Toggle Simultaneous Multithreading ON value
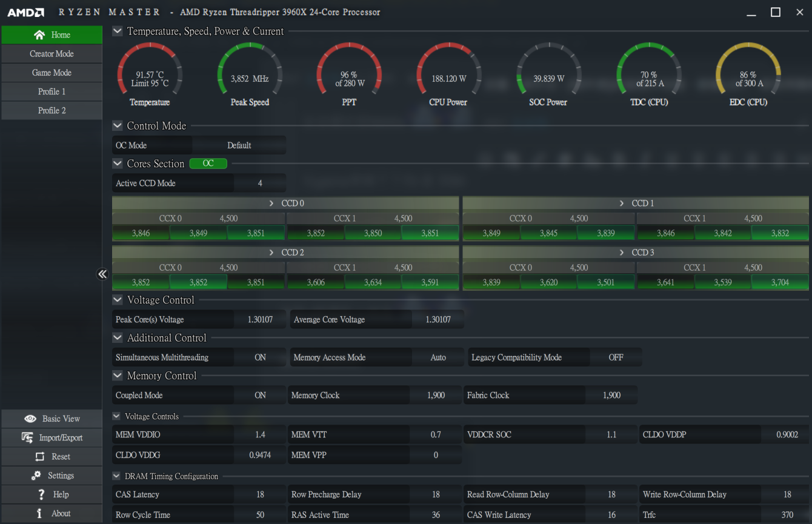 pyautogui.click(x=260, y=357)
